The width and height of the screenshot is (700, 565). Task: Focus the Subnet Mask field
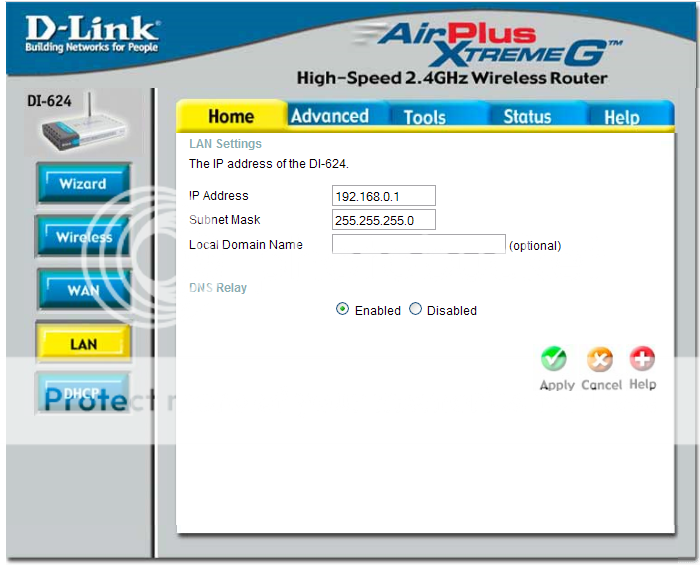[383, 220]
